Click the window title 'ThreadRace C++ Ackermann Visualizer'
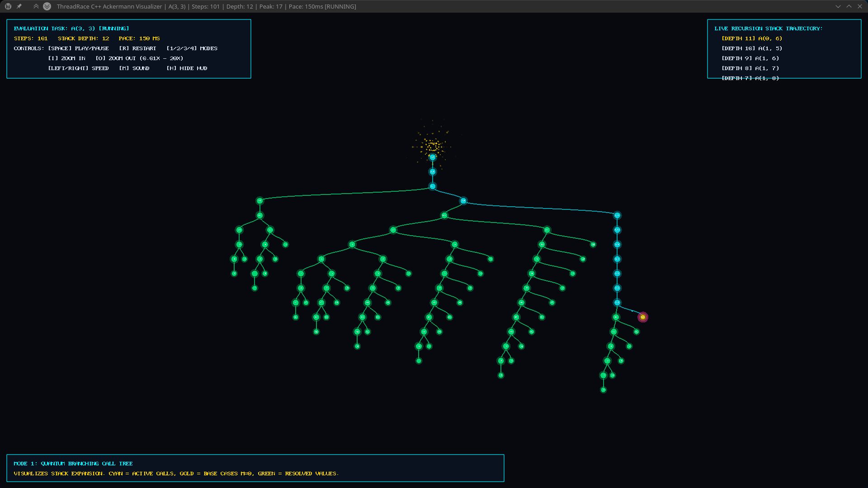868x488 pixels. [x=109, y=6]
